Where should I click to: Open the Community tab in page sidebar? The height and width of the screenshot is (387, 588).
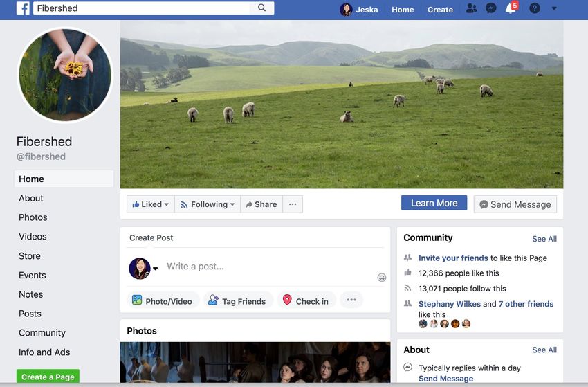coord(42,332)
